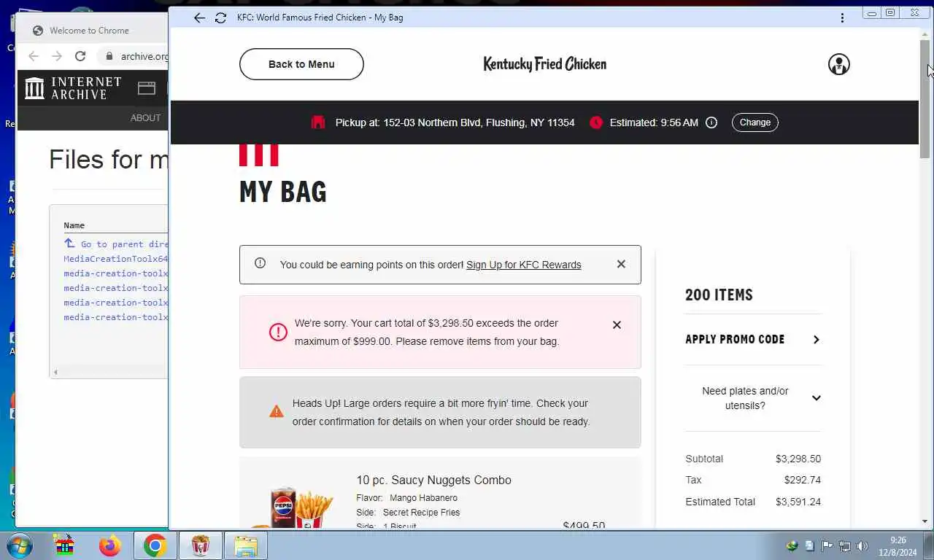Click Back to Menu button
This screenshot has width=934, height=560.
tap(301, 64)
